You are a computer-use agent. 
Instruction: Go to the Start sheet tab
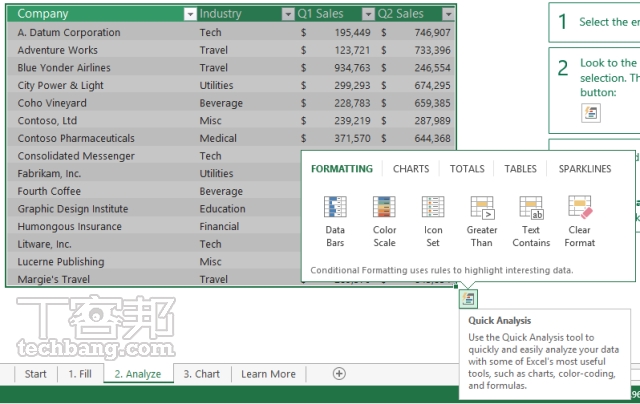(x=36, y=374)
